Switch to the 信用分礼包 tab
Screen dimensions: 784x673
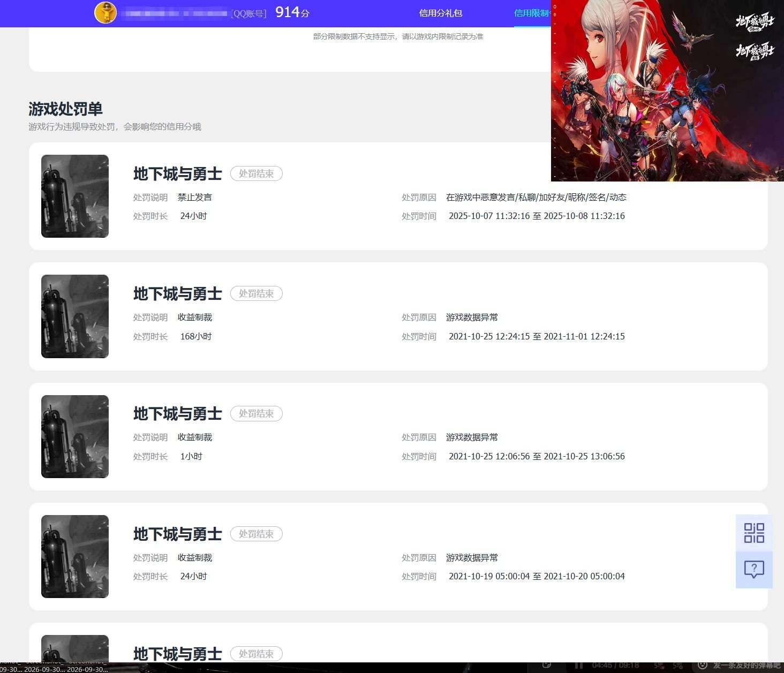pos(440,13)
